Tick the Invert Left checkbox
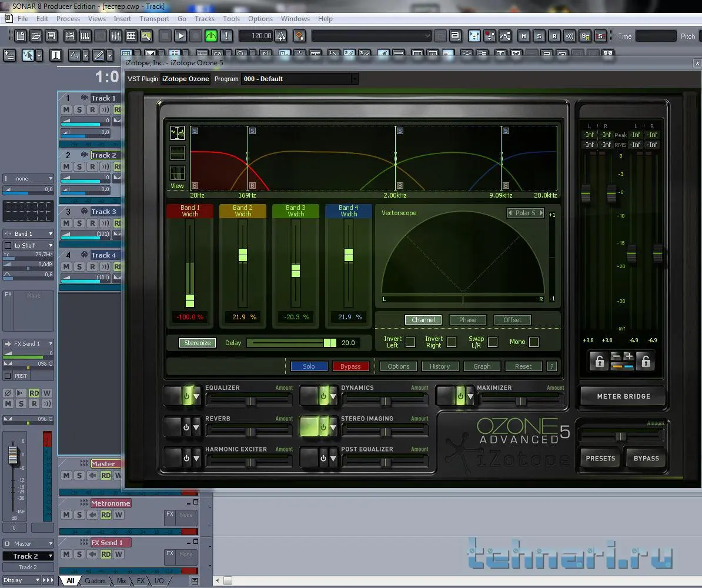This screenshot has width=702, height=588. [410, 342]
